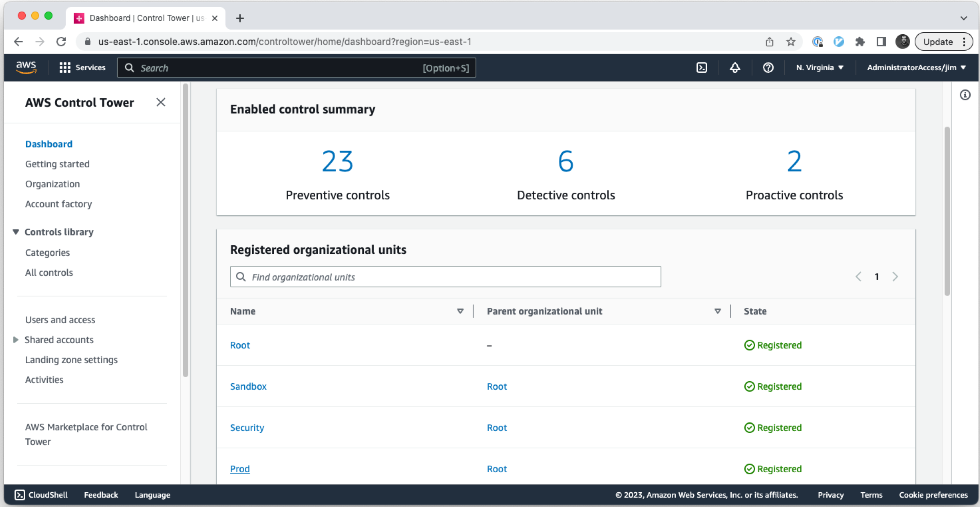Sort table by Name column arrow
This screenshot has width=980, height=507.
(460, 311)
